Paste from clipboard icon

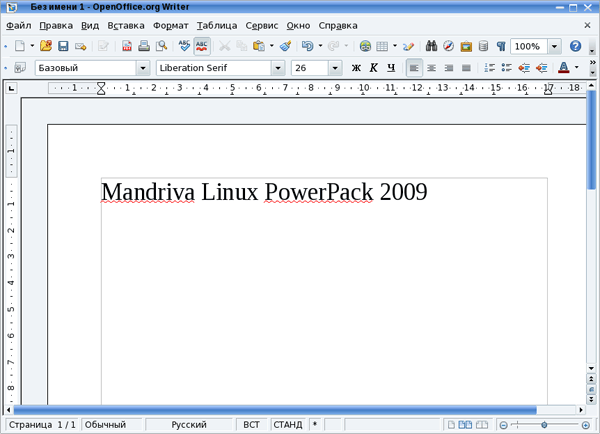coord(259,46)
